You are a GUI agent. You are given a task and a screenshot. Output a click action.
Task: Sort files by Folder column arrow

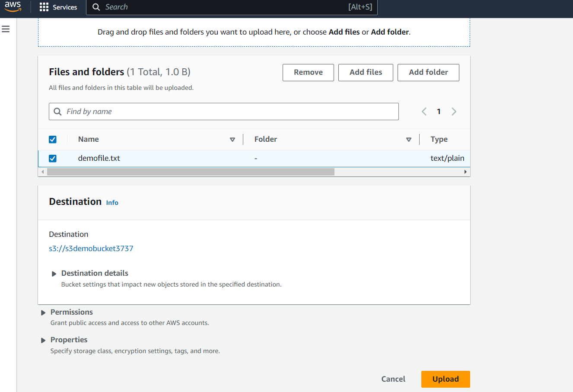(x=409, y=140)
